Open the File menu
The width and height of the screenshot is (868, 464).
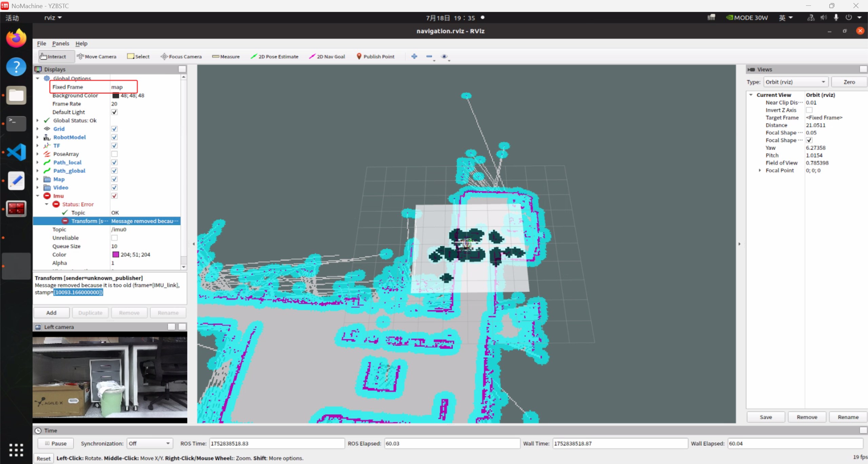[41, 43]
